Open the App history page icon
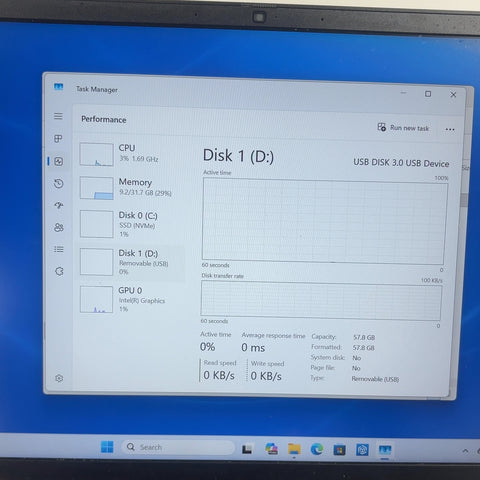Viewport: 480px width, 480px height. [59, 183]
